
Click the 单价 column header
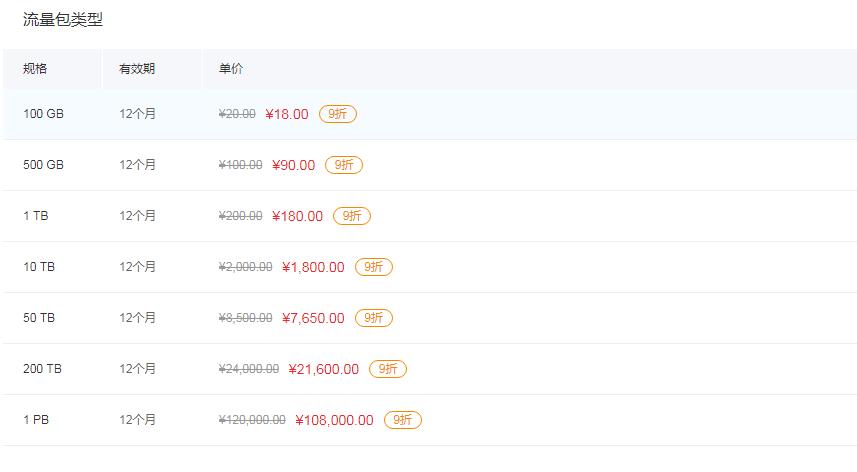tap(231, 69)
